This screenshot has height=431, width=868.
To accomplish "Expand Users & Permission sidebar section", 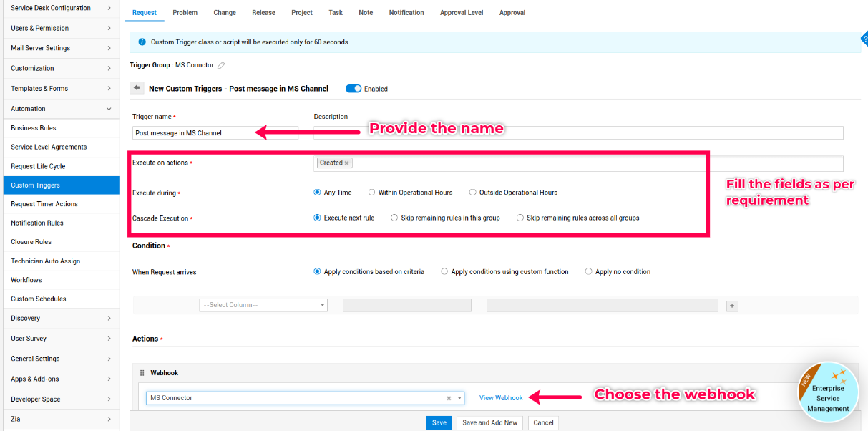I will (59, 28).
